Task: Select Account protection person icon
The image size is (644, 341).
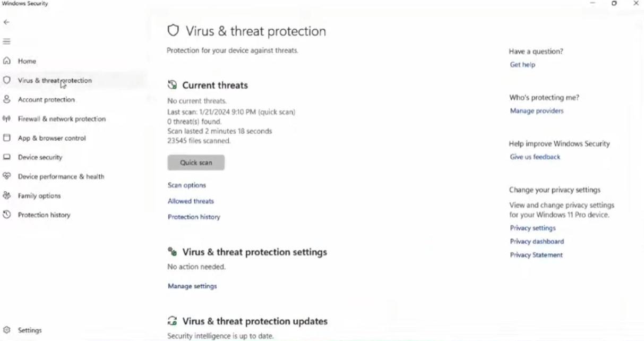Action: [x=7, y=99]
